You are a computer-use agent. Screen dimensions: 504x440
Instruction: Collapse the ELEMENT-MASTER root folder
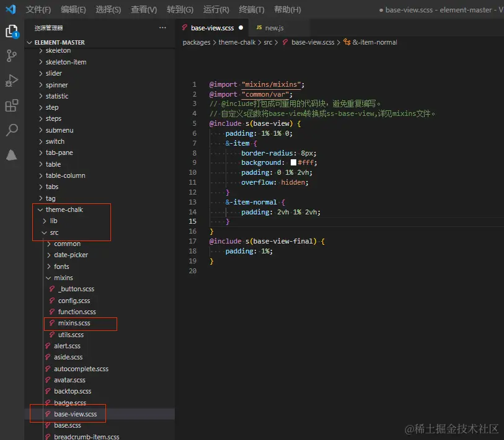click(30, 42)
